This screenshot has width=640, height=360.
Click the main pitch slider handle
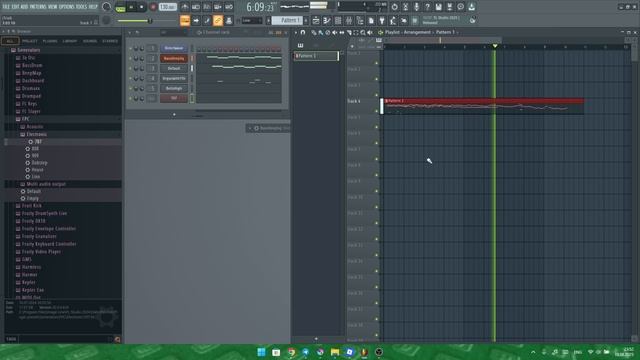click(x=150, y=20)
